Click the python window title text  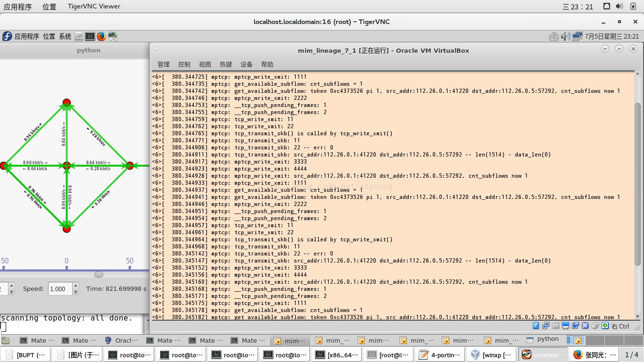tap(89, 50)
